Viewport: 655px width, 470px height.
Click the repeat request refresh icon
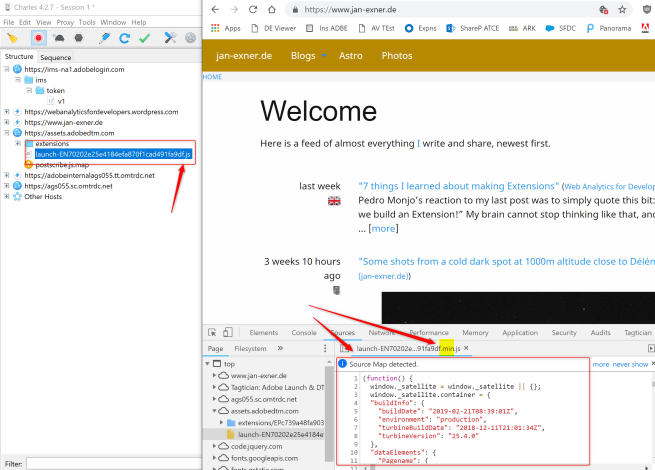click(x=125, y=38)
